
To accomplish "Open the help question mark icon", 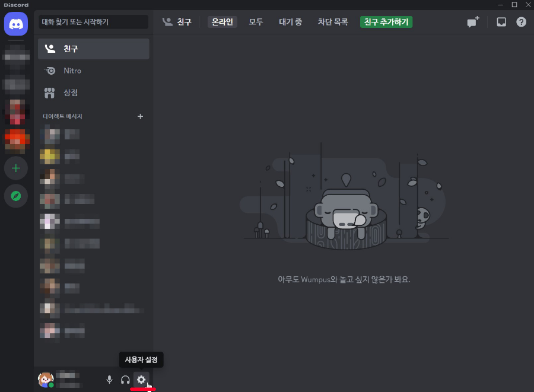I will tap(521, 22).
